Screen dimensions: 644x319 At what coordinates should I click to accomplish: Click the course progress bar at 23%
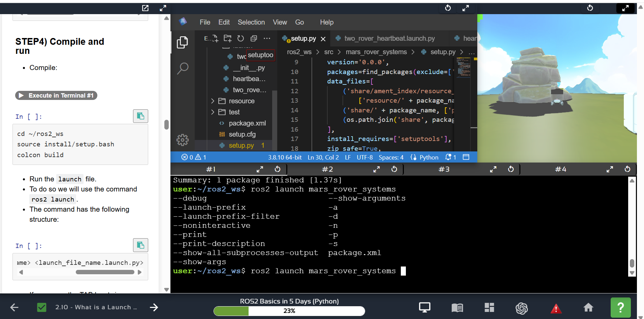click(289, 311)
